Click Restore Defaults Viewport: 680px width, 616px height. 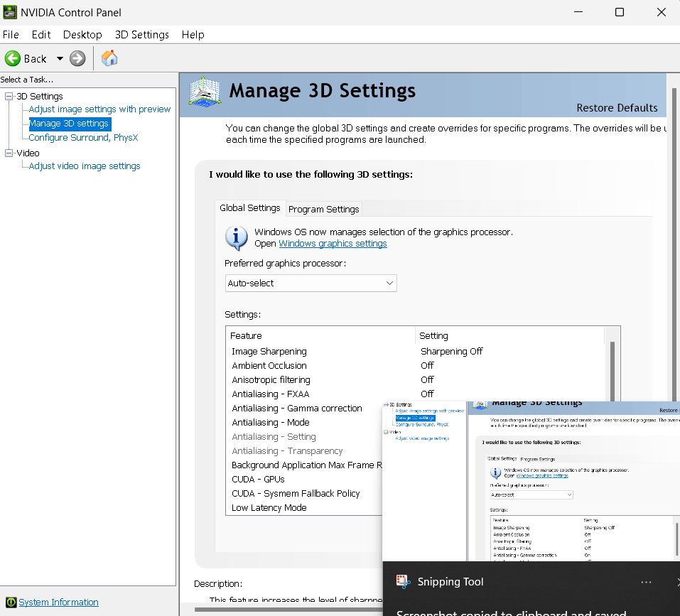click(x=617, y=107)
